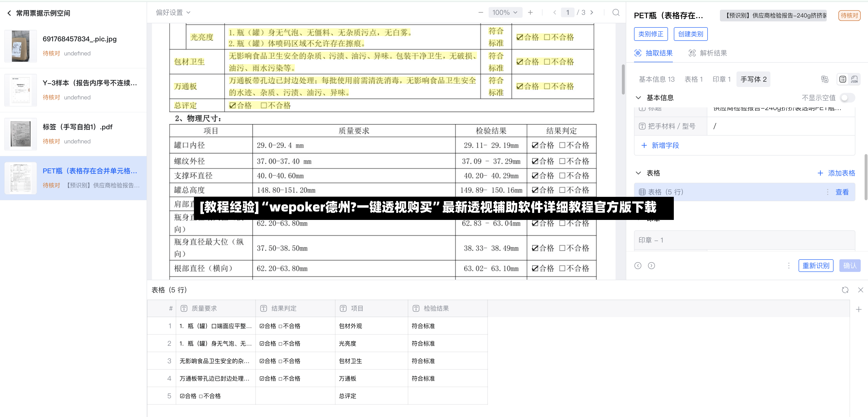
Task: Open the 100% zoom level dropdown
Action: 505,12
